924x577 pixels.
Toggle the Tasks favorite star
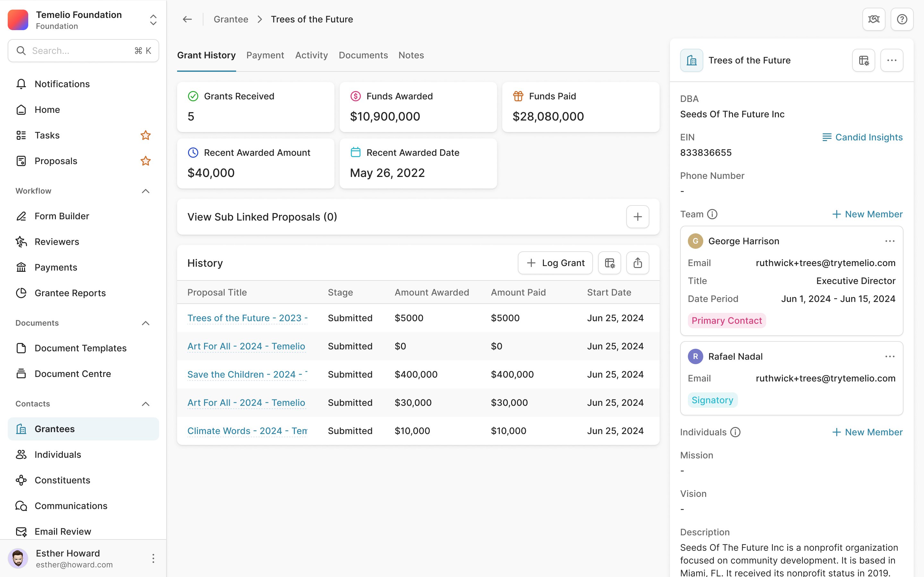145,136
